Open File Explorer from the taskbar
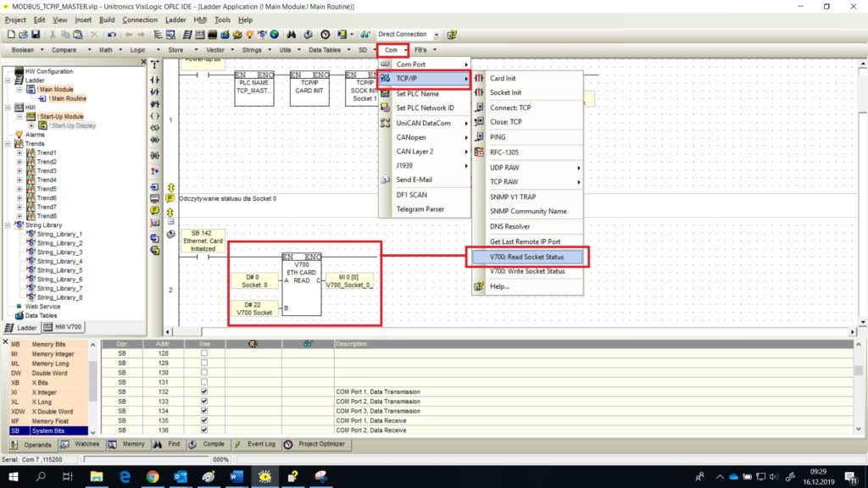Screen dimensions: 868x488 (x=97, y=476)
